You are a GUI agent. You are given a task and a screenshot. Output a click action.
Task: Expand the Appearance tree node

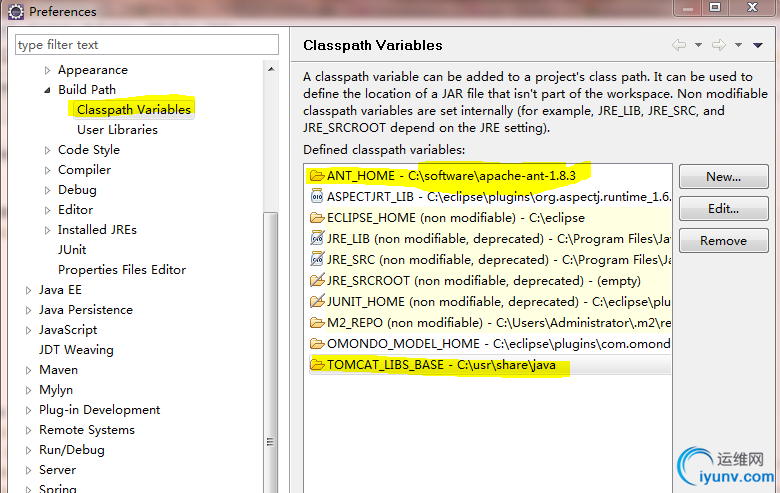[x=47, y=70]
